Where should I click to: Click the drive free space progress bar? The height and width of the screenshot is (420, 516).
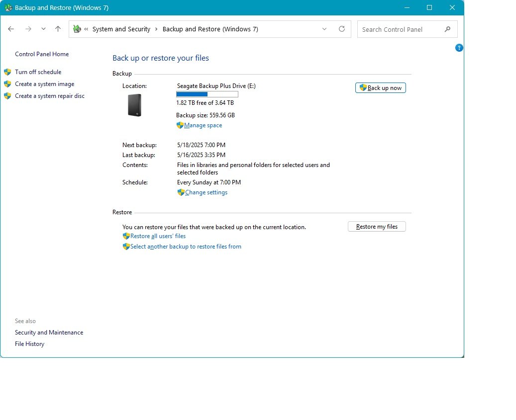206,94
